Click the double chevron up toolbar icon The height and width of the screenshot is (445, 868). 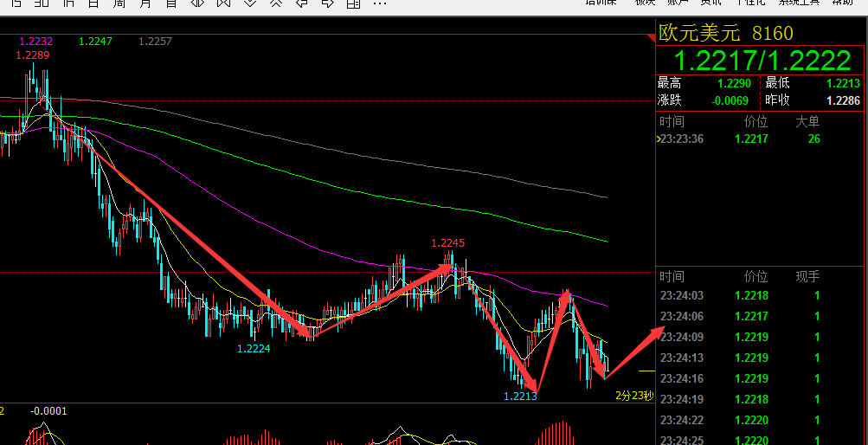[x=276, y=3]
